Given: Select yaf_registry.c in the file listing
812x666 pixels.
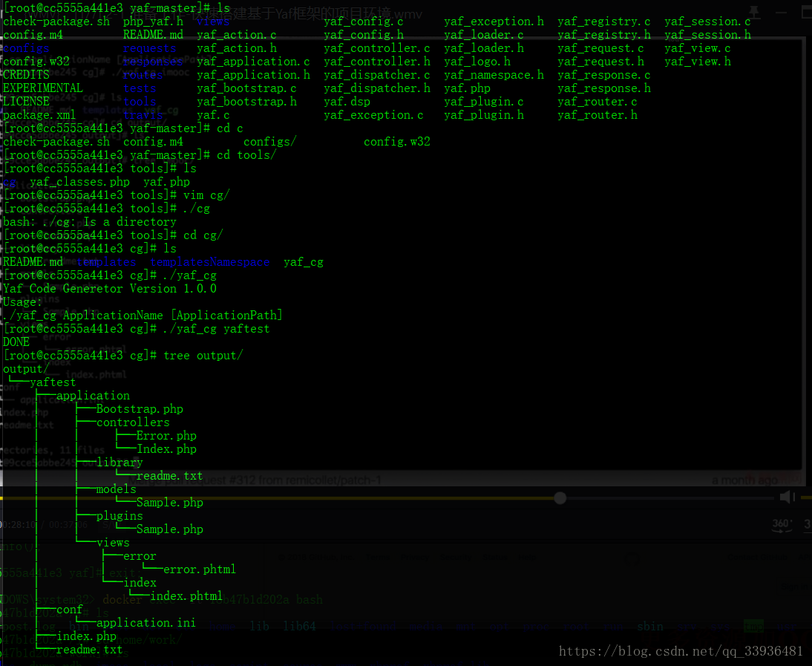Looking at the screenshot, I should 604,22.
